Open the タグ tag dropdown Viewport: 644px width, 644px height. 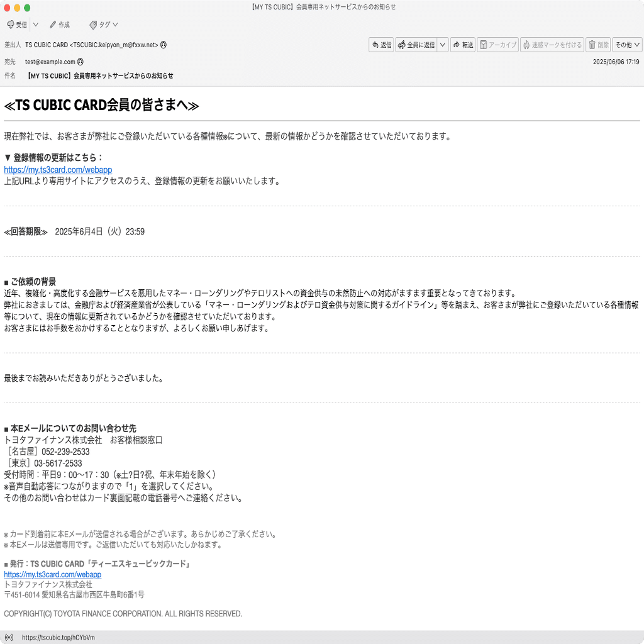(104, 25)
